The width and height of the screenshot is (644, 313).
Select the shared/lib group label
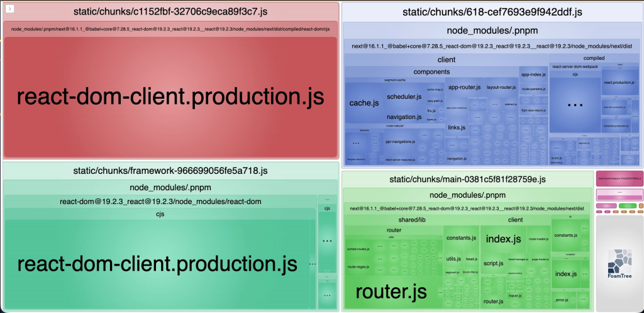pos(411,220)
